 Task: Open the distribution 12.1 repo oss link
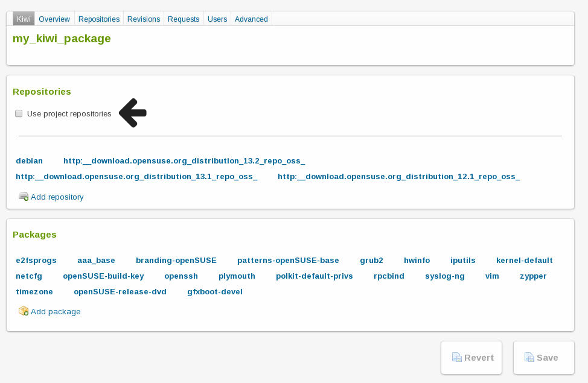pyautogui.click(x=398, y=177)
